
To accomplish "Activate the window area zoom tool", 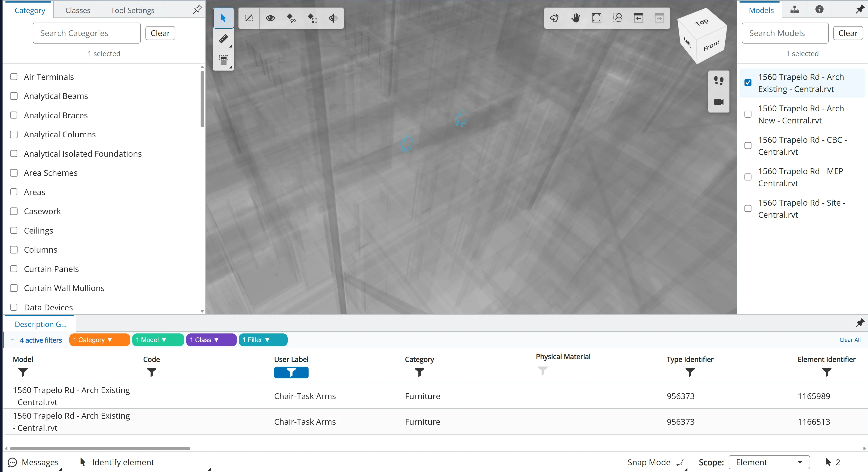I will [x=617, y=18].
